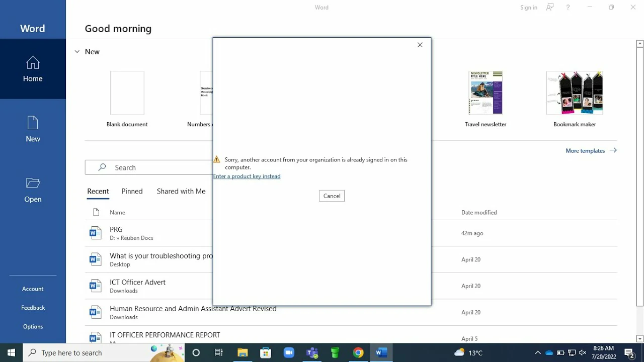Open File Explorer from the taskbar
The height and width of the screenshot is (362, 644).
(243, 352)
